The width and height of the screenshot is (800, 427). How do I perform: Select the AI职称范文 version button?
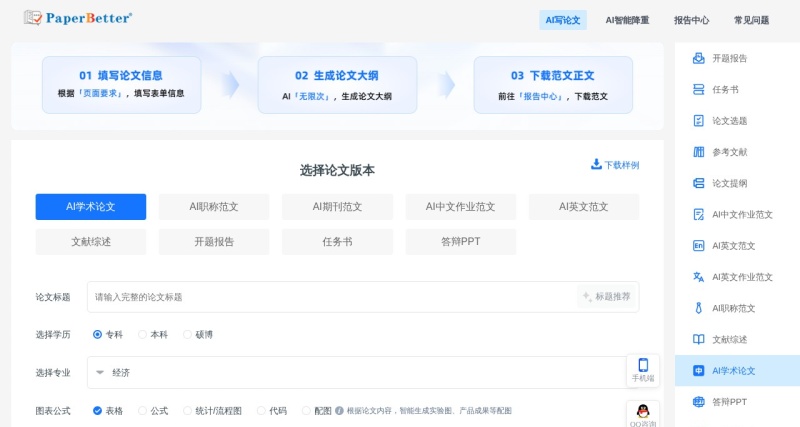(x=214, y=207)
